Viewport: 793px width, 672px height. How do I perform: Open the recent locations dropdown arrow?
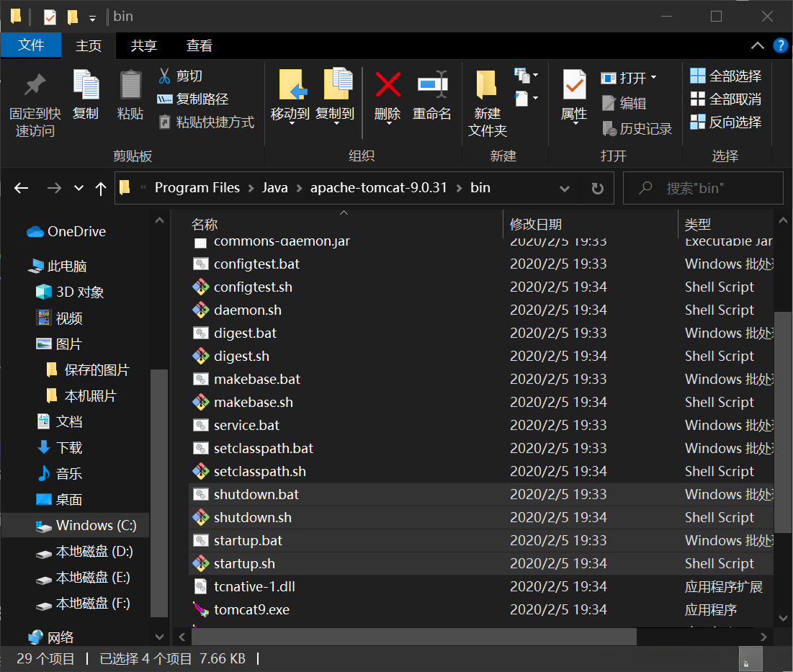(x=79, y=188)
